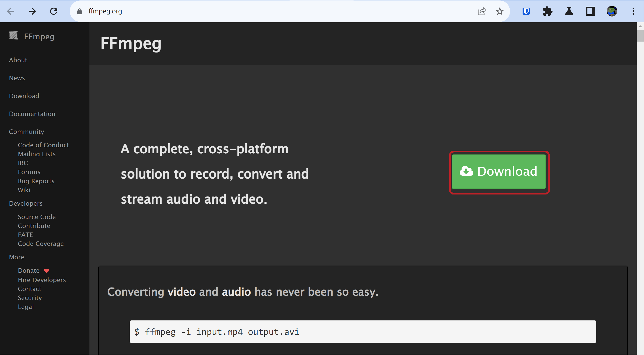View site info via the lock icon
The width and height of the screenshot is (644, 355).
[x=80, y=11]
